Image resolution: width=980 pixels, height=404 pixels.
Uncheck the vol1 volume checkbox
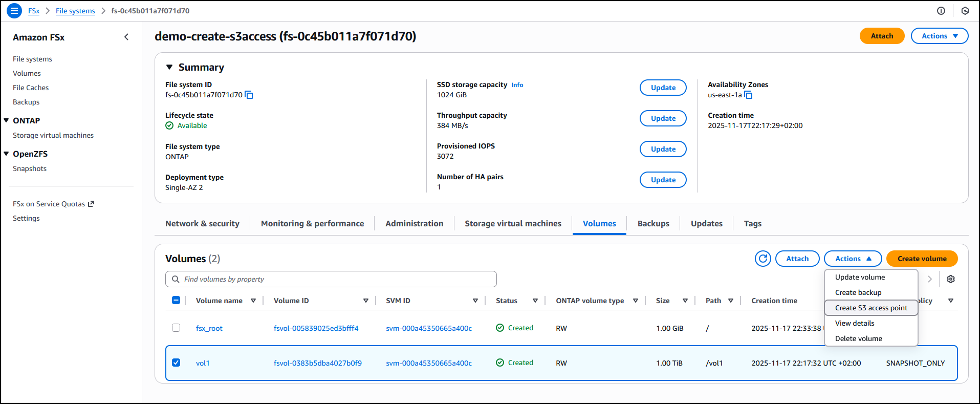click(x=176, y=363)
